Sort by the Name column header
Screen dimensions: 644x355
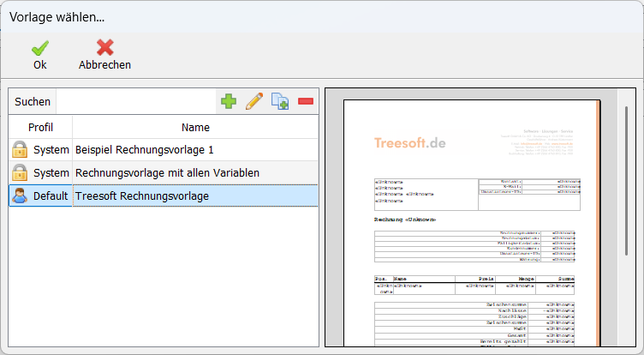point(195,127)
